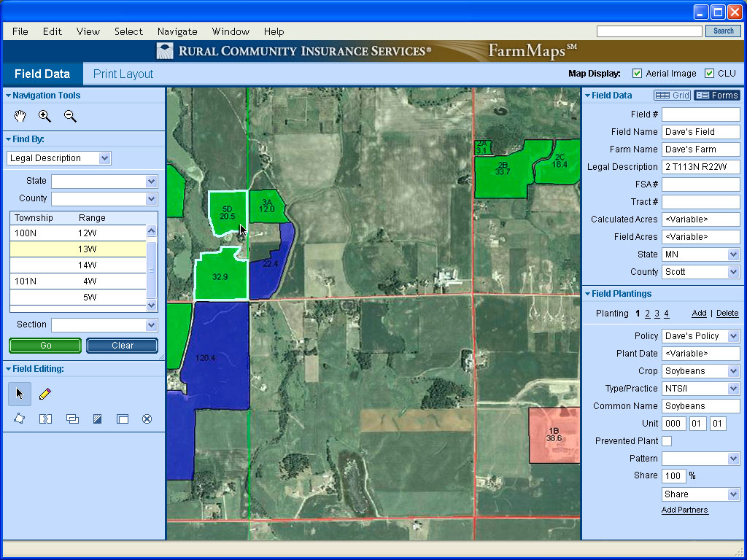The image size is (747, 560).
Task: Switch to the Field Data tab
Action: [x=42, y=74]
